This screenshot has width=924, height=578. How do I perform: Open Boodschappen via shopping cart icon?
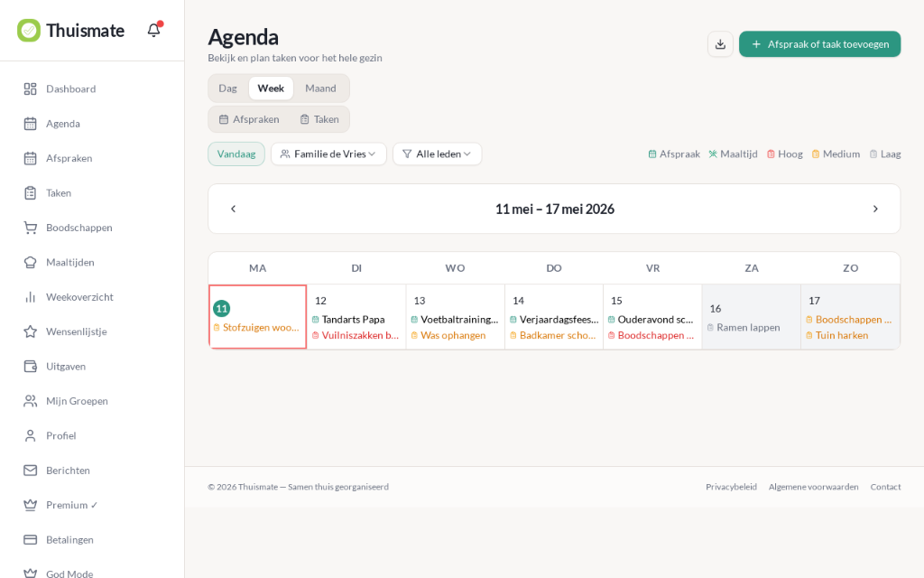pos(30,228)
